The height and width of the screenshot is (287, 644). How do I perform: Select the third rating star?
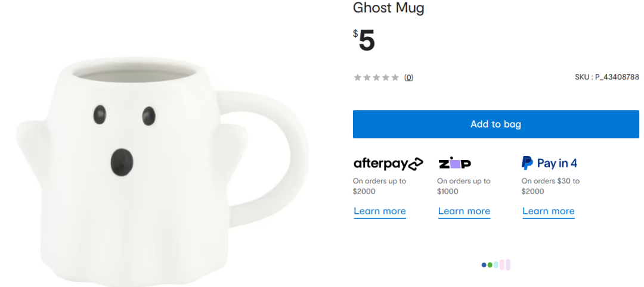(376, 77)
